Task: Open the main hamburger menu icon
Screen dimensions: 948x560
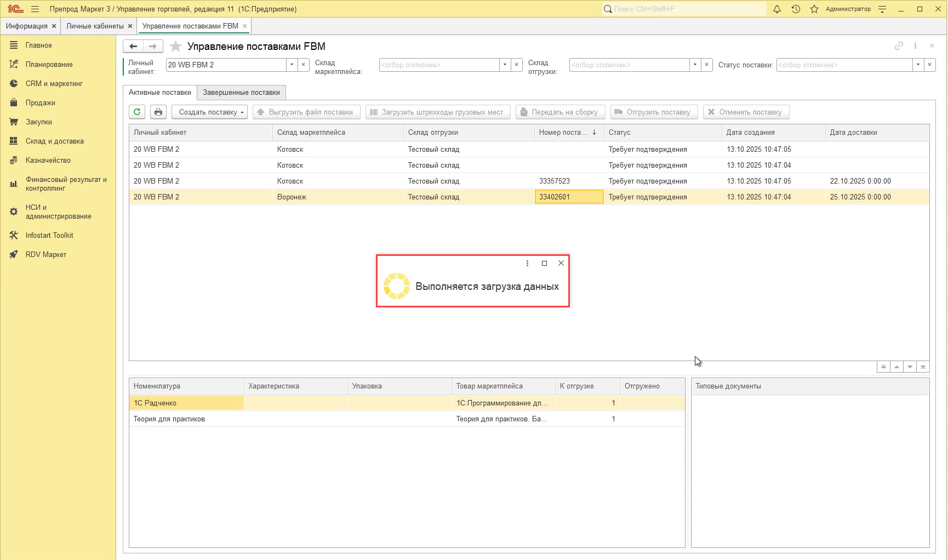Action: click(x=35, y=9)
